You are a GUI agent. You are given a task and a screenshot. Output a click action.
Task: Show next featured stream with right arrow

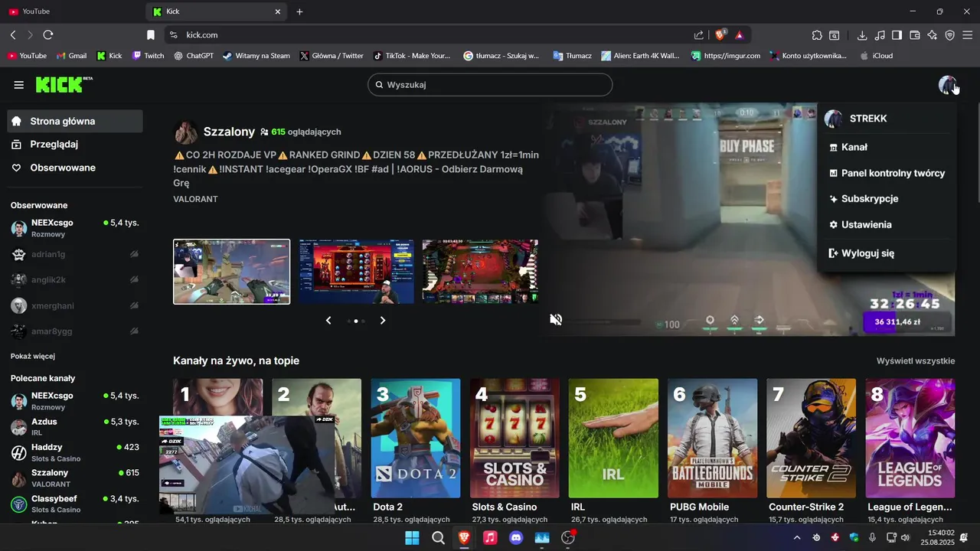click(383, 321)
